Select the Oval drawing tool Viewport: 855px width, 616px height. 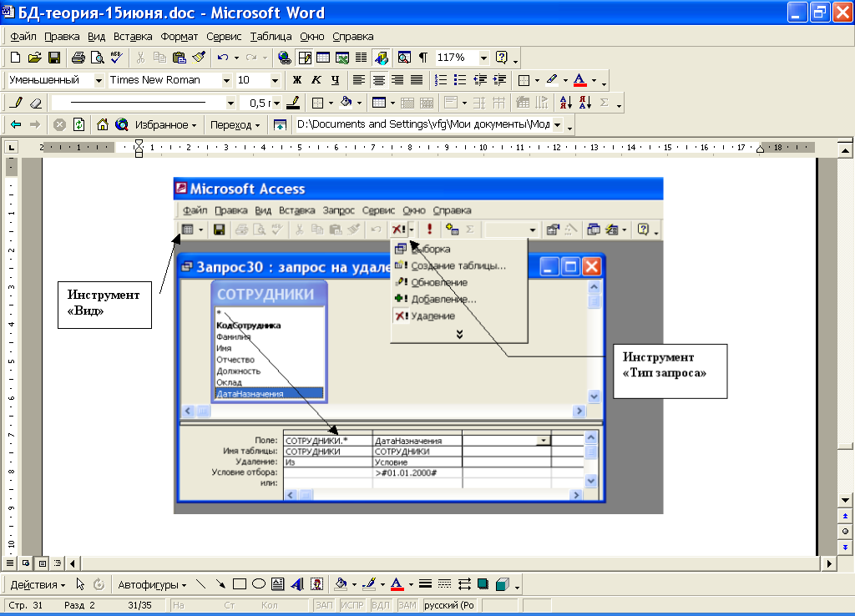[259, 584]
